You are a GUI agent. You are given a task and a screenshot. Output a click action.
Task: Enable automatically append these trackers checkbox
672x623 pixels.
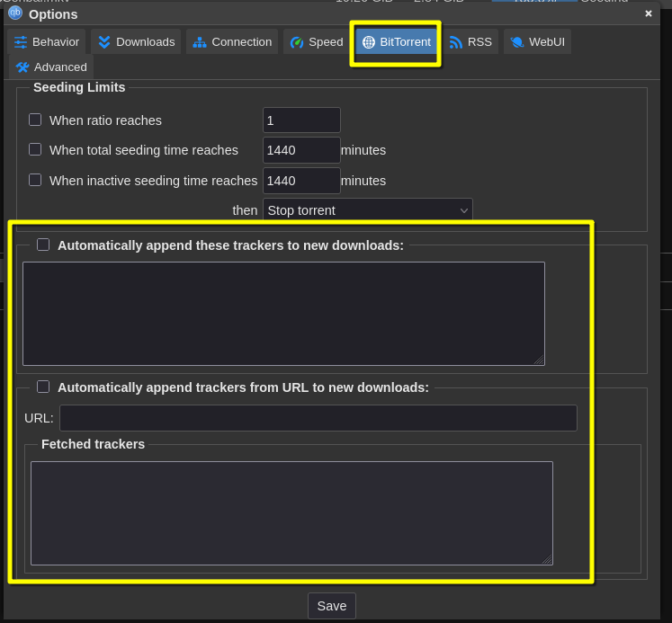tap(43, 245)
